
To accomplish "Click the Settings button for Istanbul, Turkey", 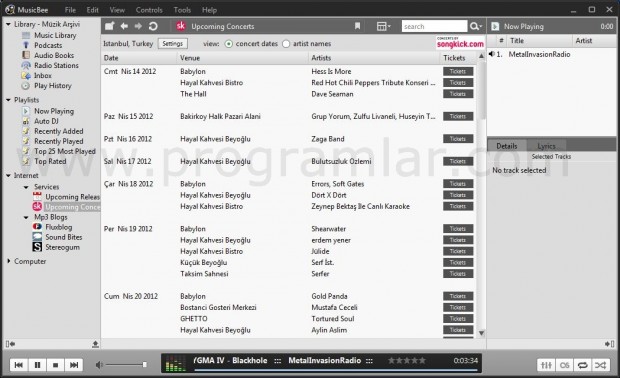I will pos(173,43).
